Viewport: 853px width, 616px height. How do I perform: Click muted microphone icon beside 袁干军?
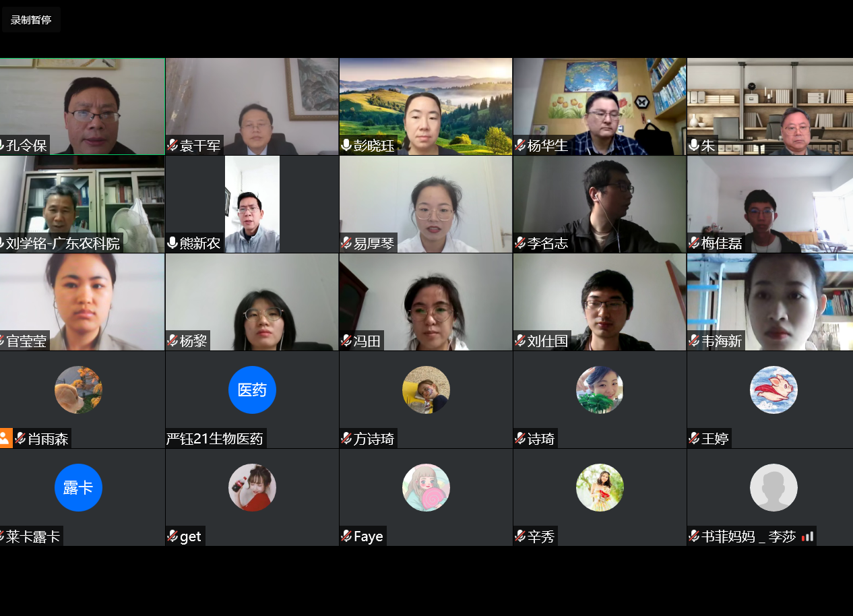click(172, 145)
